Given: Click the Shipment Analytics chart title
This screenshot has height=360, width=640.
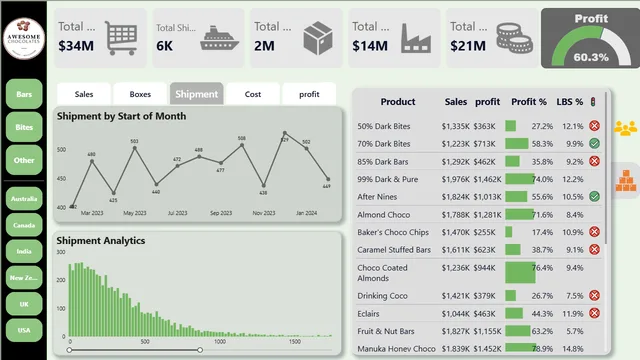Looking at the screenshot, I should [x=100, y=240].
